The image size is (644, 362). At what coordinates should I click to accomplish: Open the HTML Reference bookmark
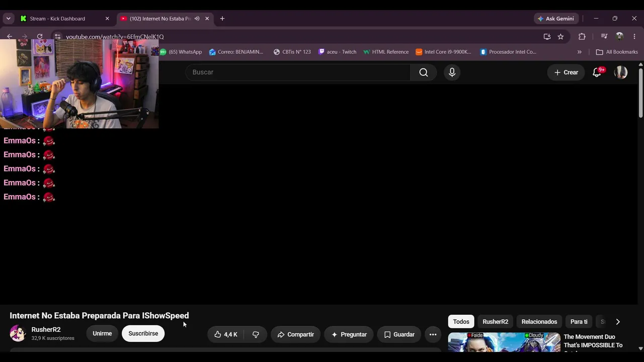click(x=386, y=52)
